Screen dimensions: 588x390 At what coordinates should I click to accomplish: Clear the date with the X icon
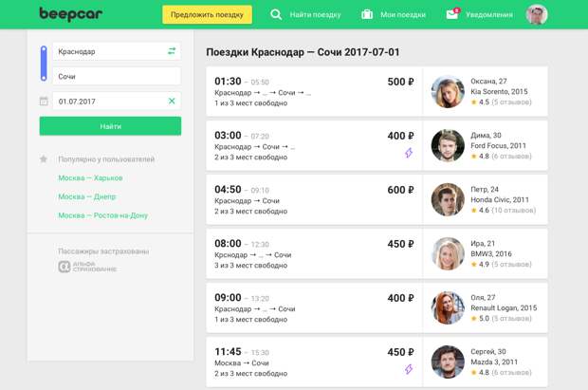point(172,101)
